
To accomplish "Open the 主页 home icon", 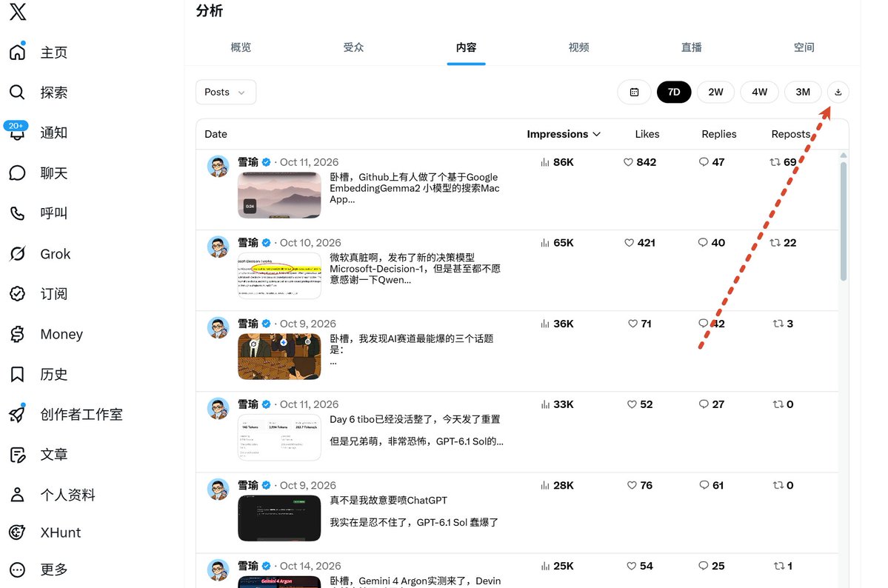I will (18, 52).
